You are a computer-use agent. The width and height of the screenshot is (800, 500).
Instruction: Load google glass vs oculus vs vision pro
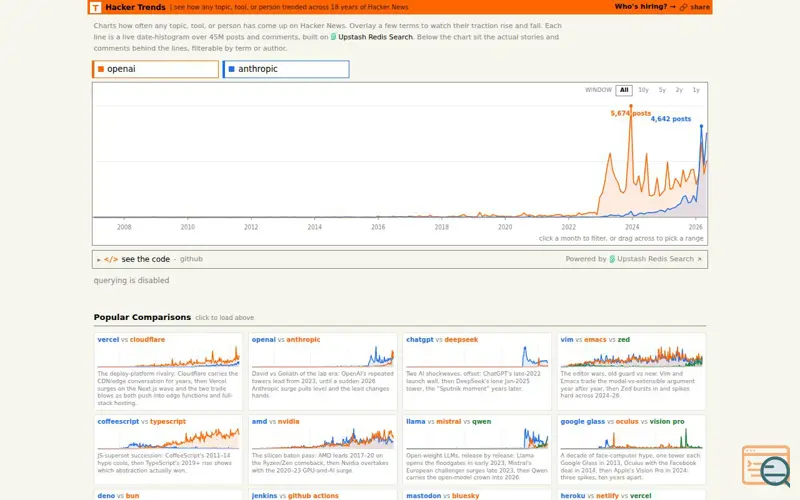[x=631, y=449]
